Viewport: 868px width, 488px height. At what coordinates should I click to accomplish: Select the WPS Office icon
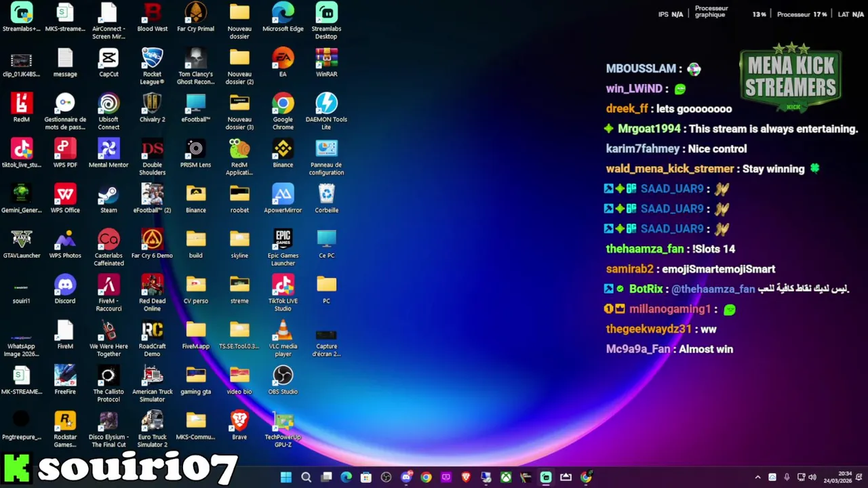coord(65,199)
